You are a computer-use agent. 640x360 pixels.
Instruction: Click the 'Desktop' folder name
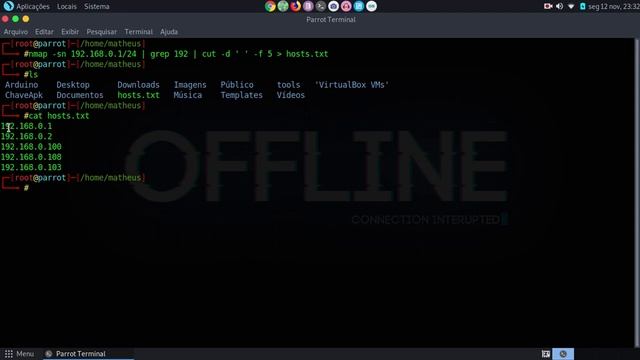[73, 85]
